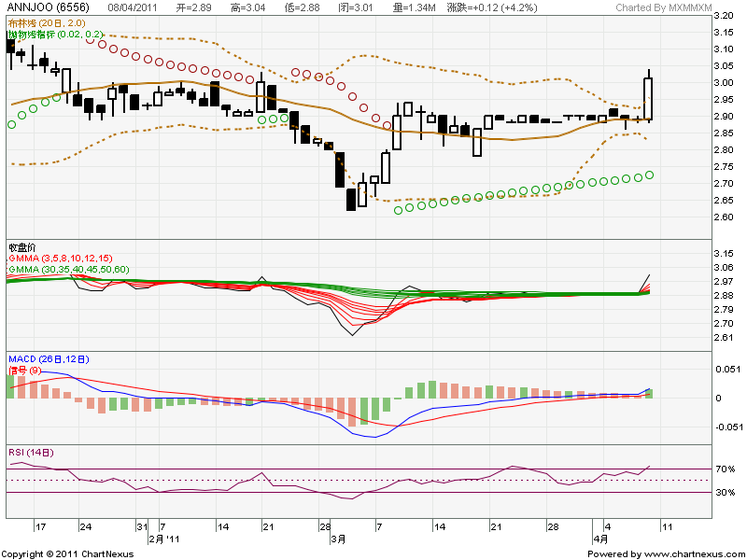Click the red 信号 (9) signal label
The height and width of the screenshot is (560, 747).
pos(25,369)
